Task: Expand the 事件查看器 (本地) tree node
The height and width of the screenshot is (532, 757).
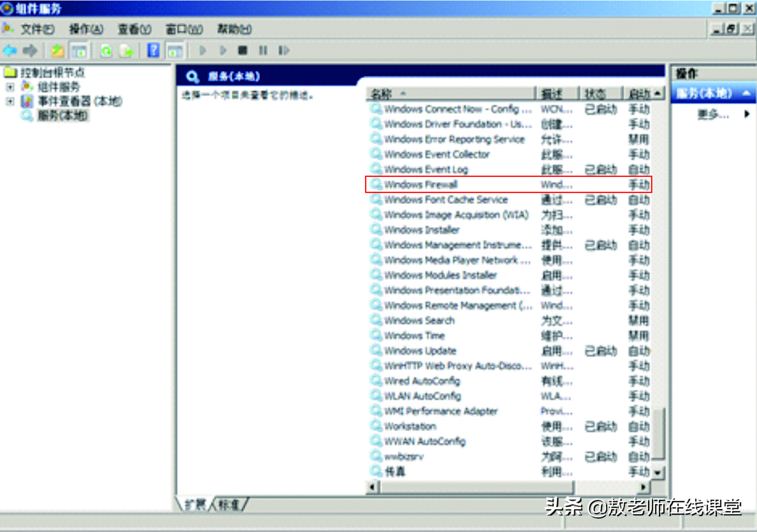Action: (x=10, y=102)
